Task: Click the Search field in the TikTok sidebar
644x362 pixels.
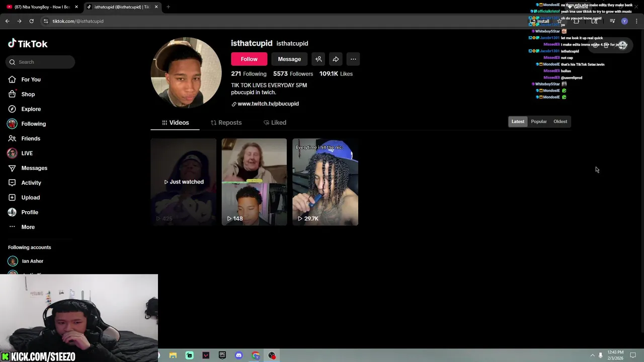Action: click(x=41, y=62)
